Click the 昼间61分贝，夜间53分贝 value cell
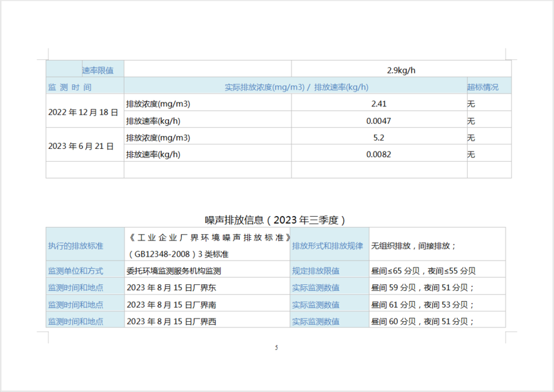The width and height of the screenshot is (554, 392). tap(422, 305)
